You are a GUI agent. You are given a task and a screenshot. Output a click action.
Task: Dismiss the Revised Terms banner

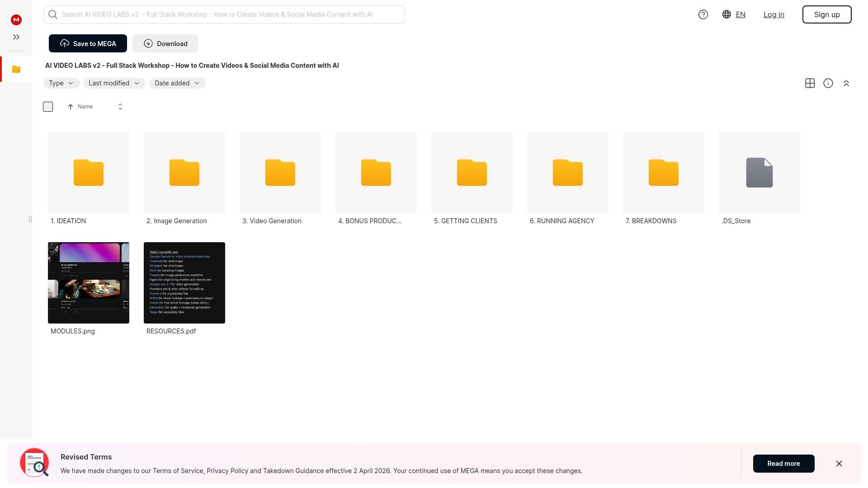tap(839, 464)
